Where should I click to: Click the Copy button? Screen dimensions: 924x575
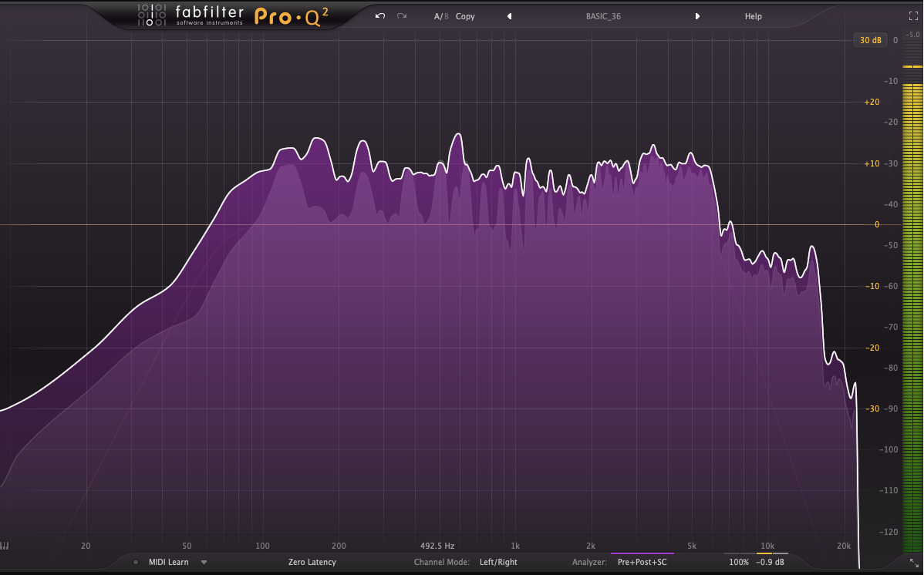(x=465, y=16)
